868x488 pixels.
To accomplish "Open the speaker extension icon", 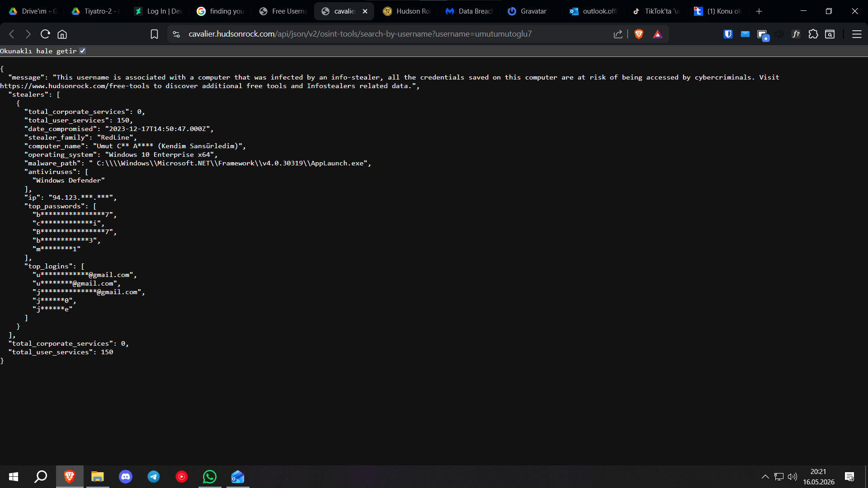I will pos(779,34).
